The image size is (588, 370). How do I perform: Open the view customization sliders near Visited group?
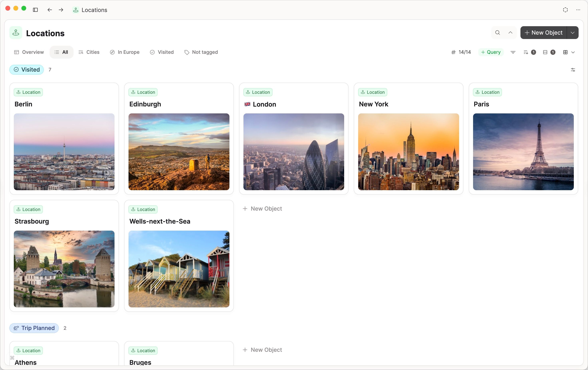tap(573, 70)
